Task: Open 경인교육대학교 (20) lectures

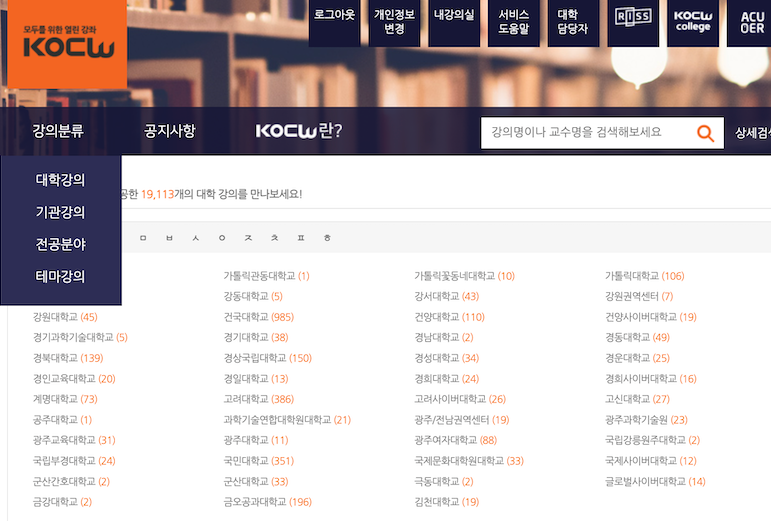Action: click(x=74, y=379)
